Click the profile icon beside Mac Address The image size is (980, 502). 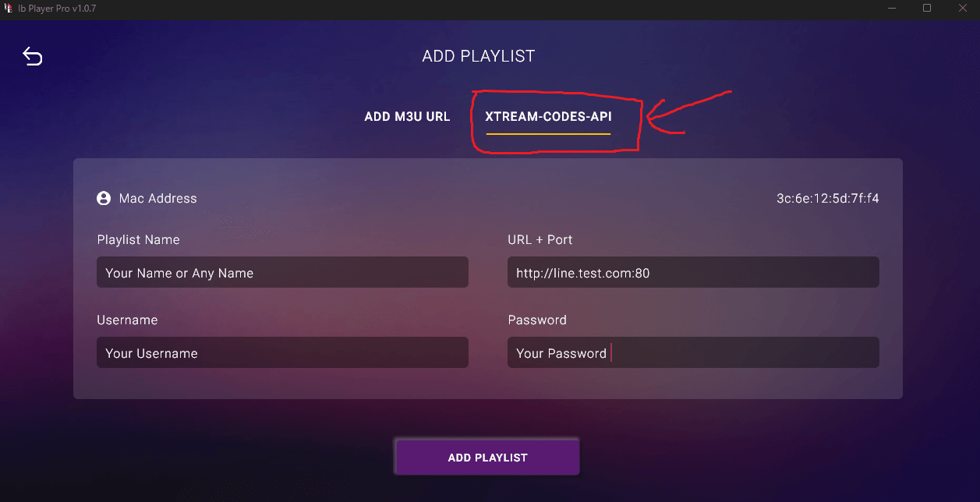[104, 199]
